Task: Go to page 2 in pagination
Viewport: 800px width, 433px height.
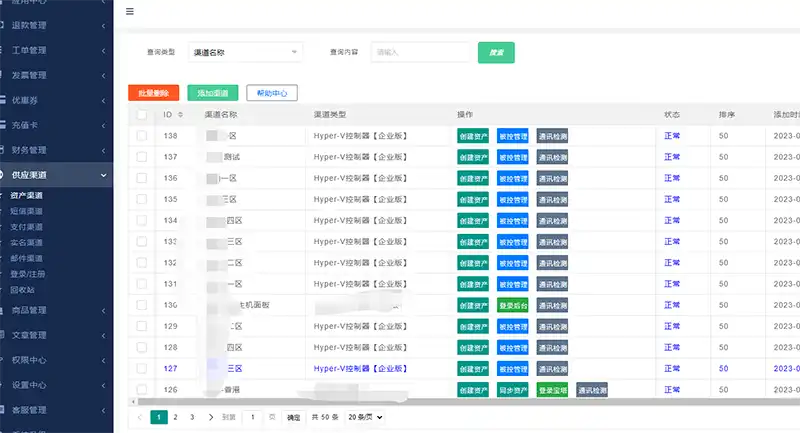Action: (x=175, y=417)
